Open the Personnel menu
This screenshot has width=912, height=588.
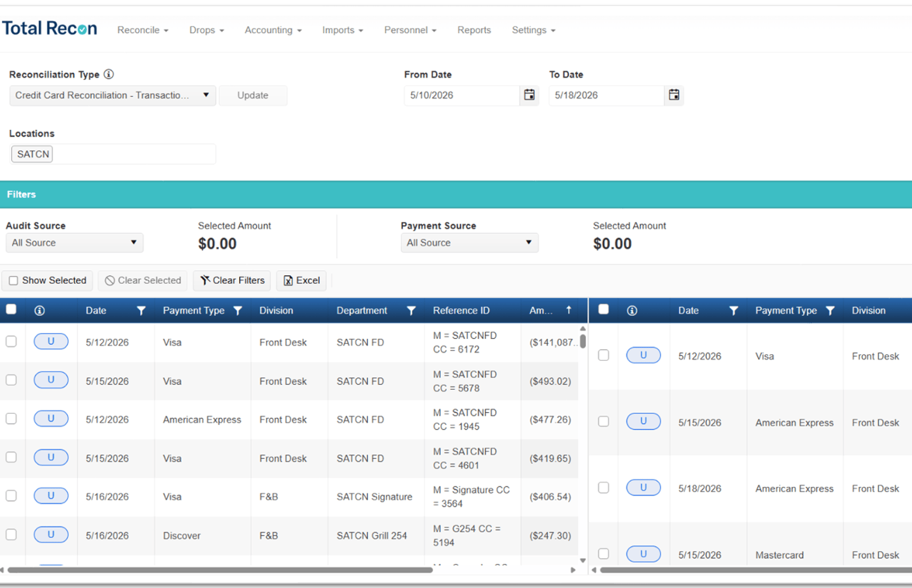[410, 30]
